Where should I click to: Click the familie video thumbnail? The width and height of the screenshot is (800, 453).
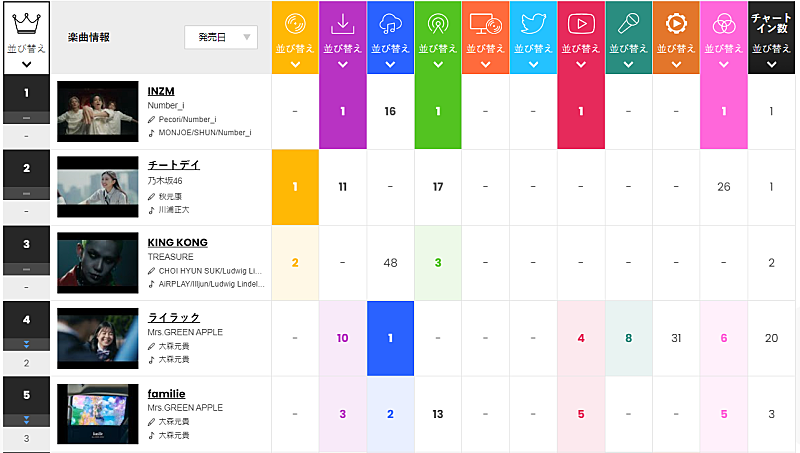coord(98,413)
